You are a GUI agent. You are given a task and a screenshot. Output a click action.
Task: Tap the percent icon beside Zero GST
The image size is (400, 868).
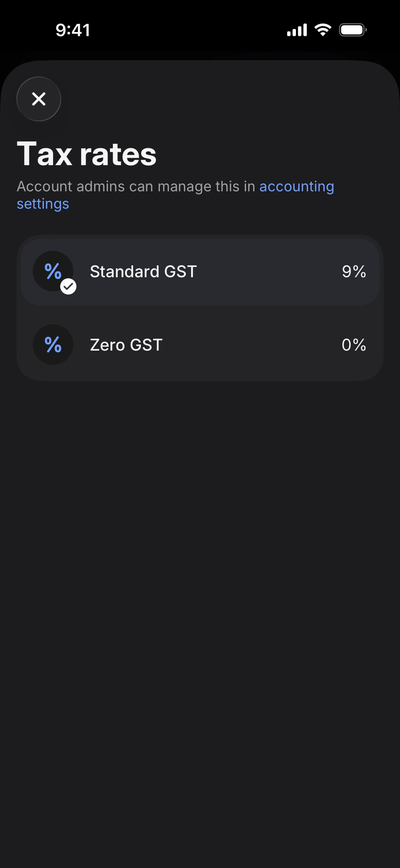click(x=53, y=344)
